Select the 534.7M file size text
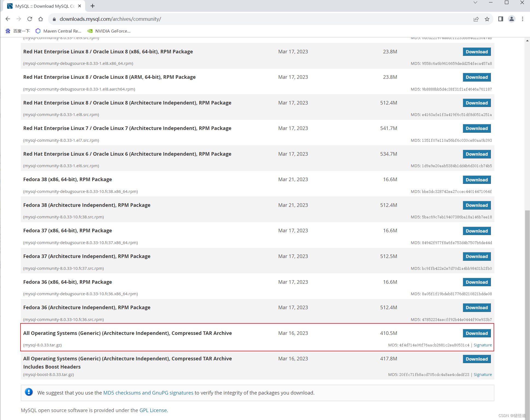 click(389, 154)
